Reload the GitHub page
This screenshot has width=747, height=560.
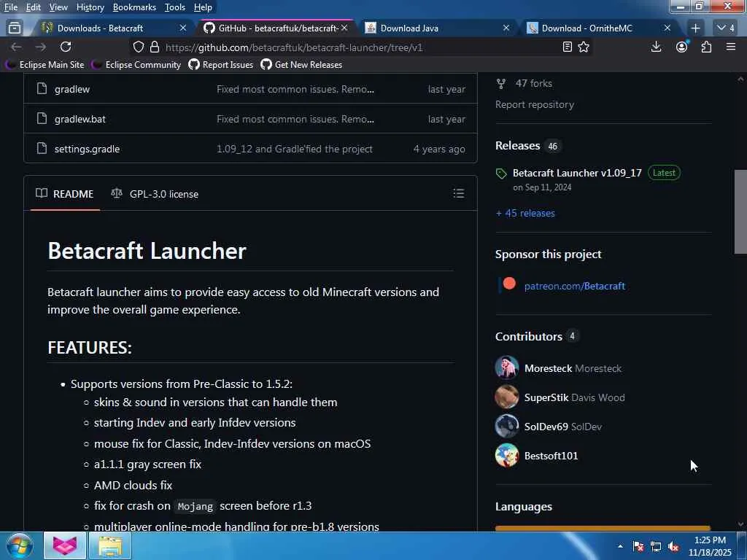point(66,47)
